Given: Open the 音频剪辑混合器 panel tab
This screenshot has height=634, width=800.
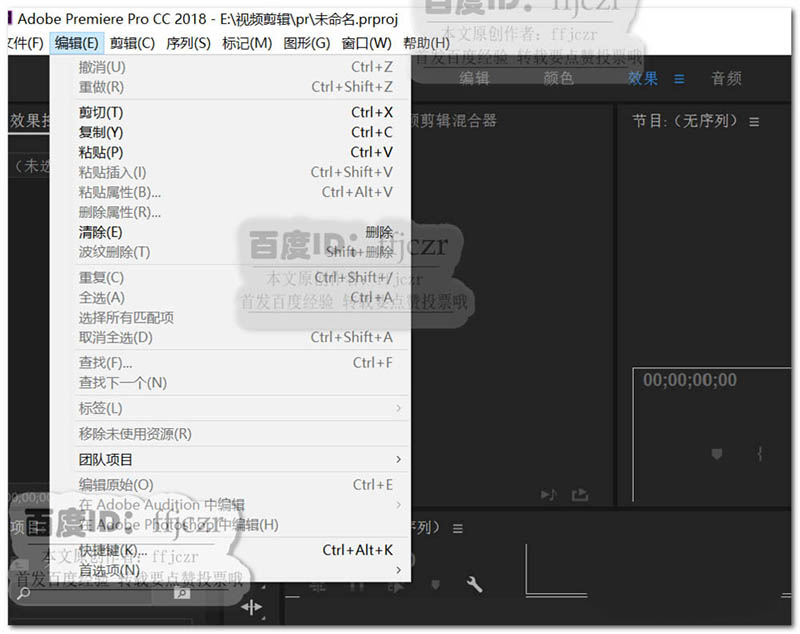Looking at the screenshot, I should click(453, 120).
